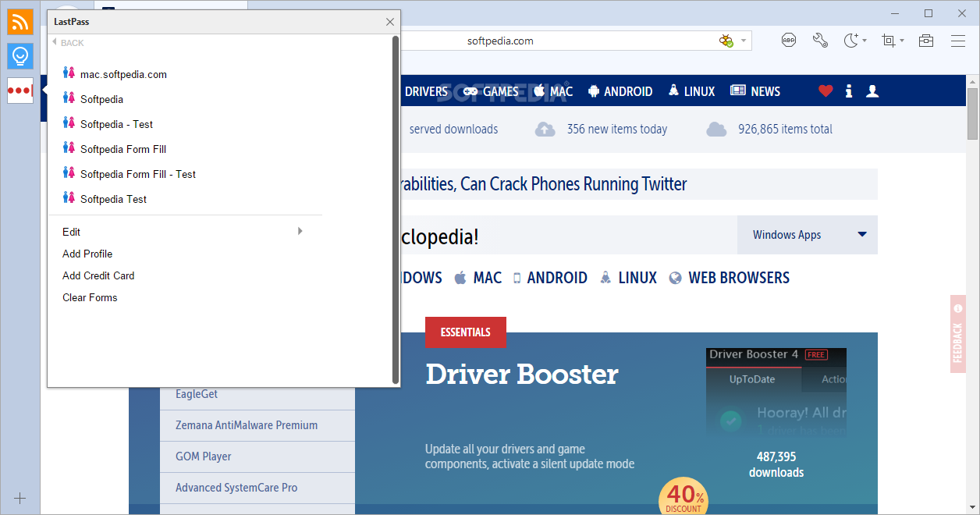Go back in the LastPass menu
Image resolution: width=980 pixels, height=515 pixels.
click(x=68, y=43)
